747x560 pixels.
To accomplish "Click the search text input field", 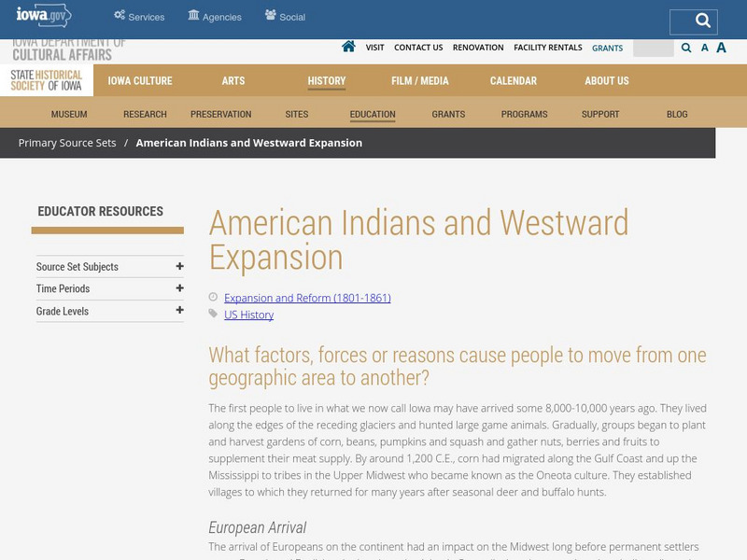I will 653,47.
